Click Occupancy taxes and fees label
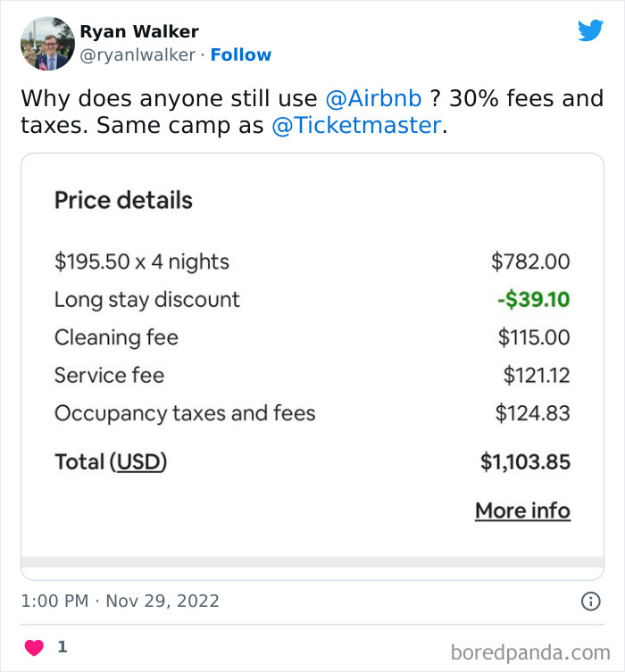The image size is (625, 672). click(185, 413)
